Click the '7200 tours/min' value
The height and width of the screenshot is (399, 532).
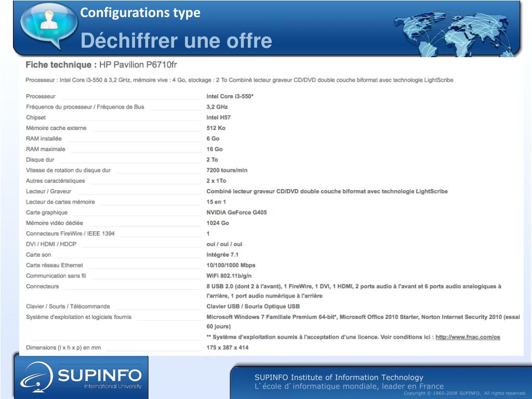coord(227,170)
